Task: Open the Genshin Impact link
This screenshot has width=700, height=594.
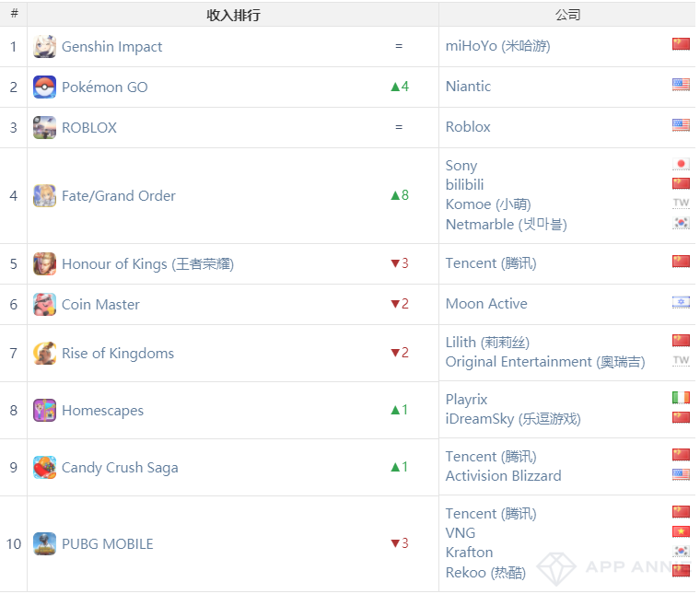Action: [111, 47]
